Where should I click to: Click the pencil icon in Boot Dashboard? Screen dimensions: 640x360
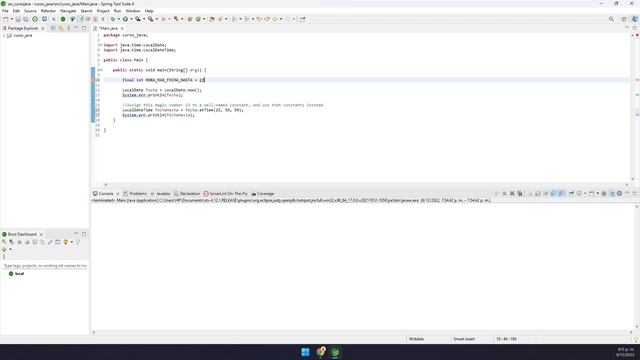50,242
